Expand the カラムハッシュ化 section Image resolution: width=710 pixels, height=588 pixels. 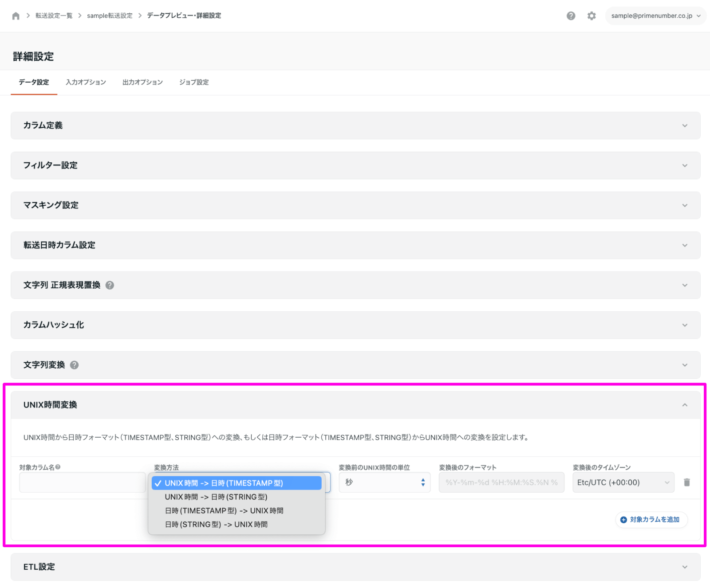pos(355,325)
